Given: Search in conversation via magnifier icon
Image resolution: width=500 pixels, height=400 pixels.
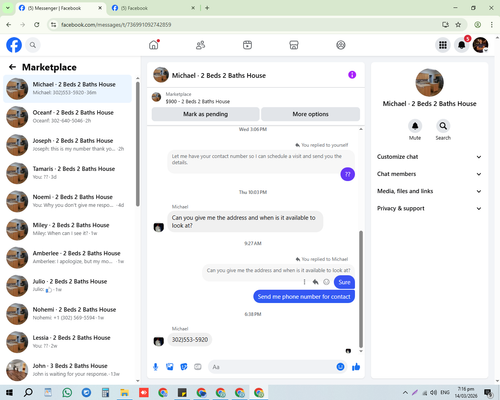Looking at the screenshot, I should point(443,126).
